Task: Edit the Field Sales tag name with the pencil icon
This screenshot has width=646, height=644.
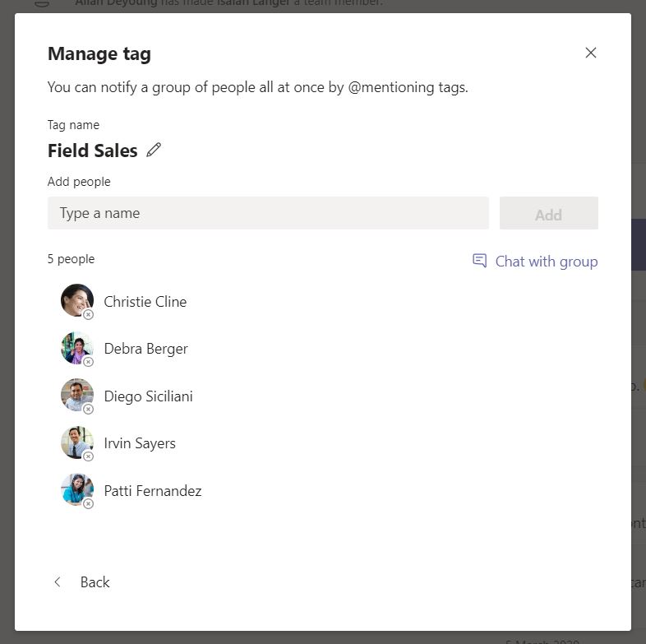Action: pos(154,150)
